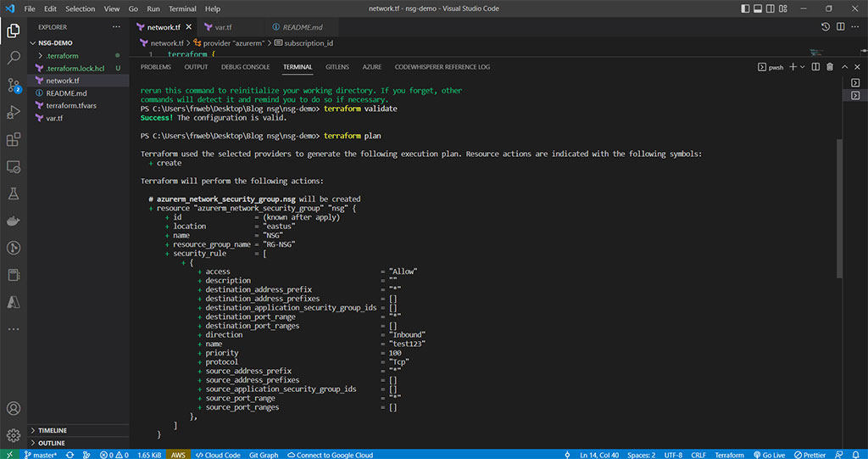Toggle Secondary Side Bar layout icon
The width and height of the screenshot is (868, 459).
pos(770,8)
